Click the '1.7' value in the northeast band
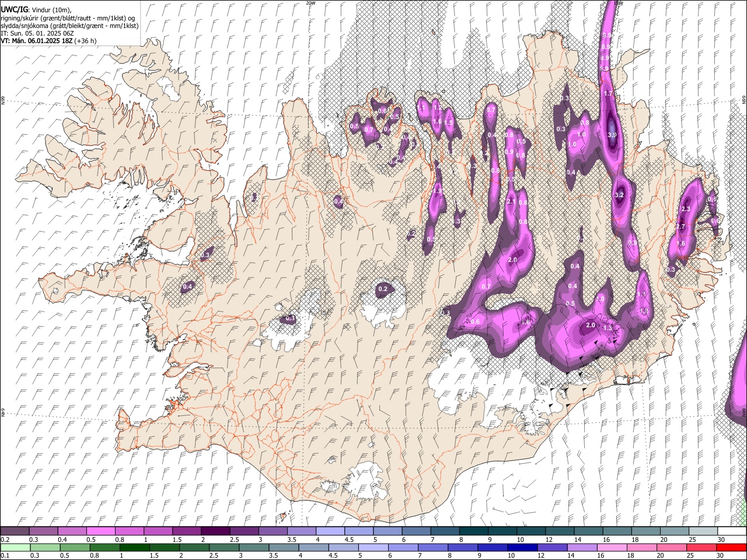This screenshot has width=747, height=560. (608, 93)
